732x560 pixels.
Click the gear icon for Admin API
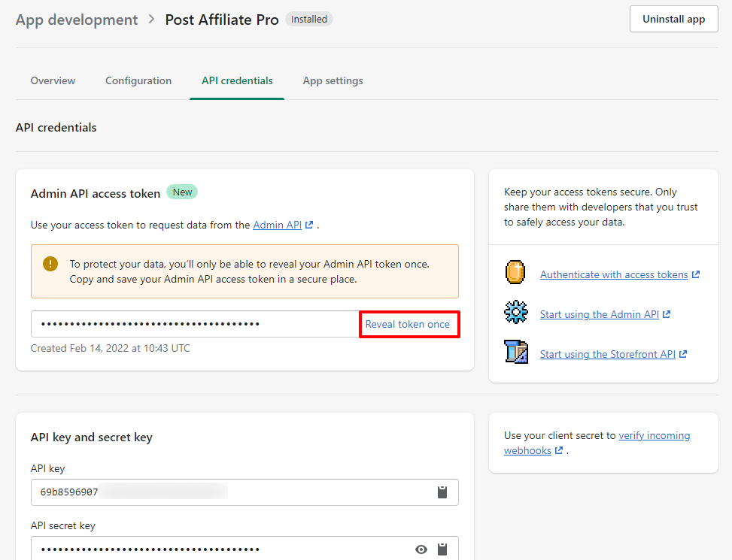click(x=516, y=313)
